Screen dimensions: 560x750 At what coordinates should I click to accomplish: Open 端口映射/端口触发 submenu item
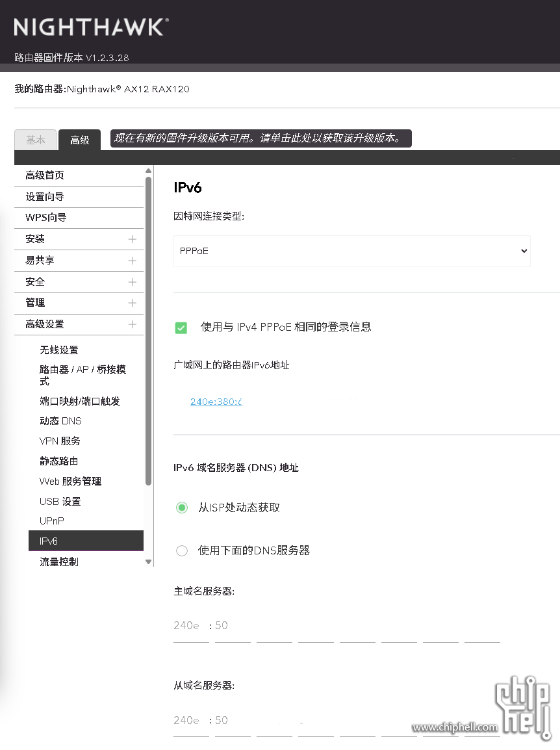(x=80, y=401)
